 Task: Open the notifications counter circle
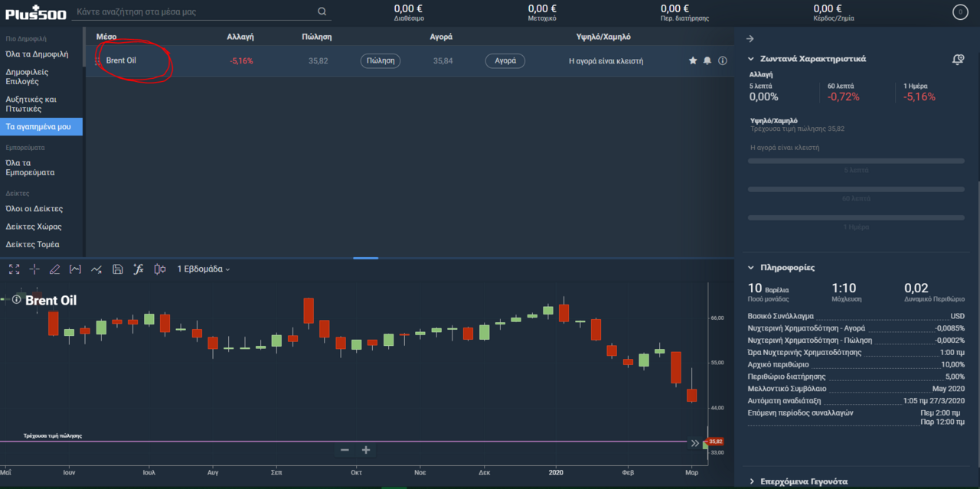coord(959,11)
